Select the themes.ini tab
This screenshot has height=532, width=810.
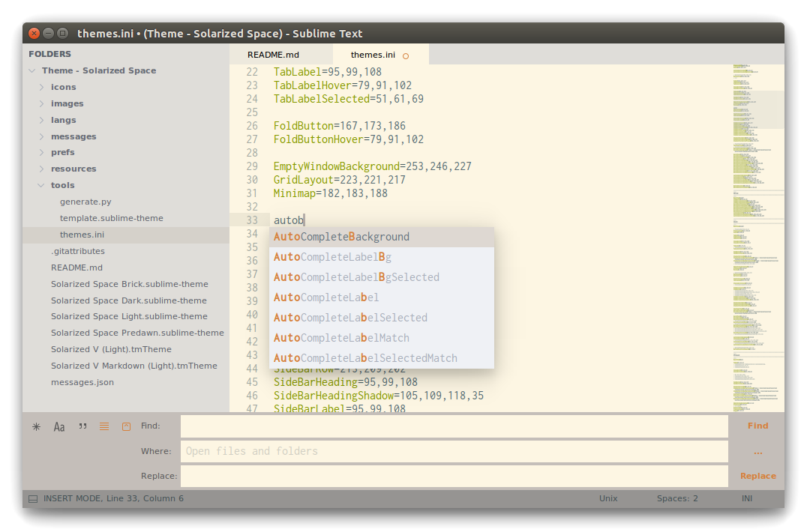[x=381, y=55]
